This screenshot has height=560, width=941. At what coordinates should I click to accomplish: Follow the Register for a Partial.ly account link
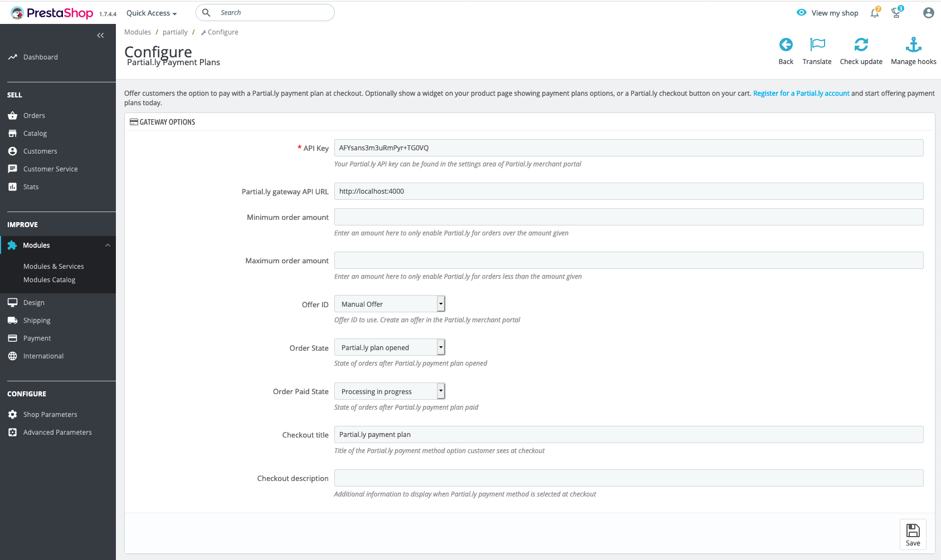point(801,94)
